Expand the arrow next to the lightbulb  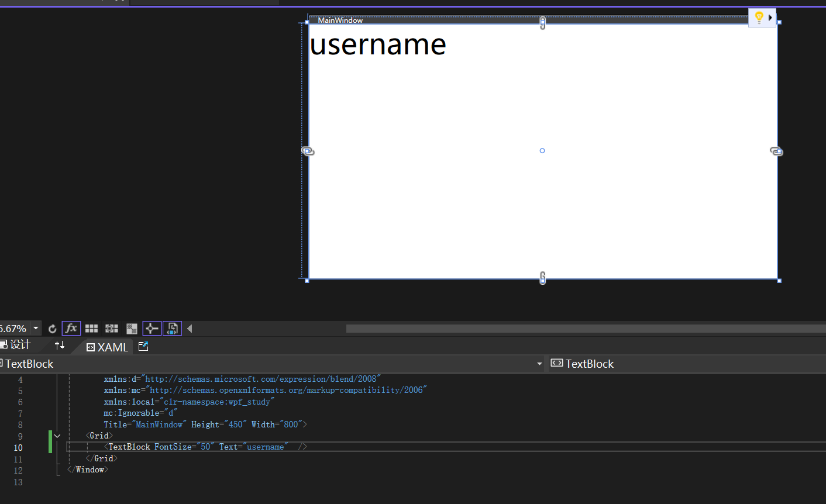point(770,18)
